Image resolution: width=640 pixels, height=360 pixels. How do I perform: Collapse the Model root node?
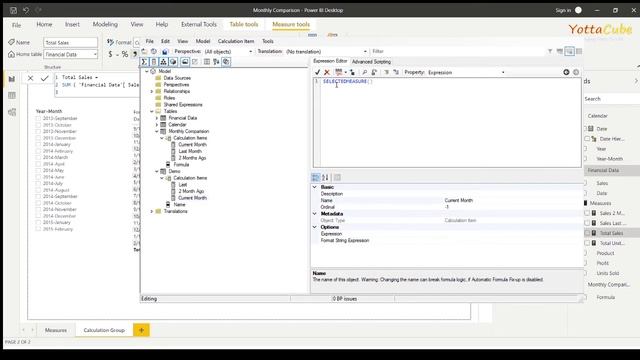[147, 71]
